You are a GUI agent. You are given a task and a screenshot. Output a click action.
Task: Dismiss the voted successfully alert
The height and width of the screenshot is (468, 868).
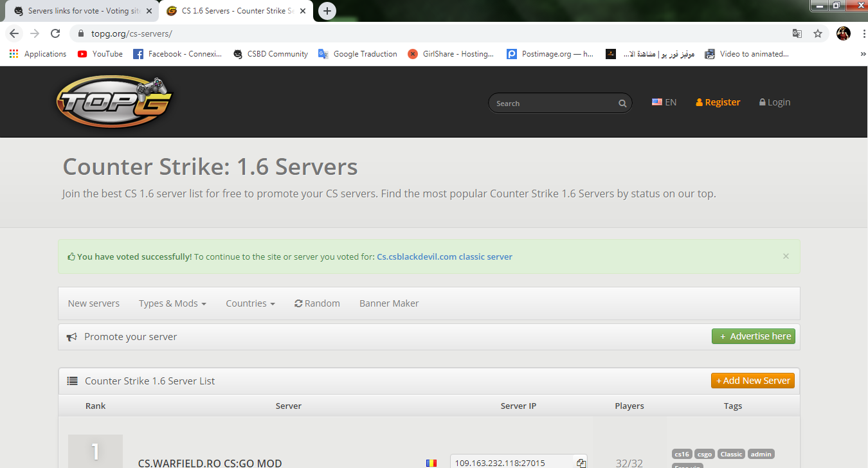pos(786,256)
